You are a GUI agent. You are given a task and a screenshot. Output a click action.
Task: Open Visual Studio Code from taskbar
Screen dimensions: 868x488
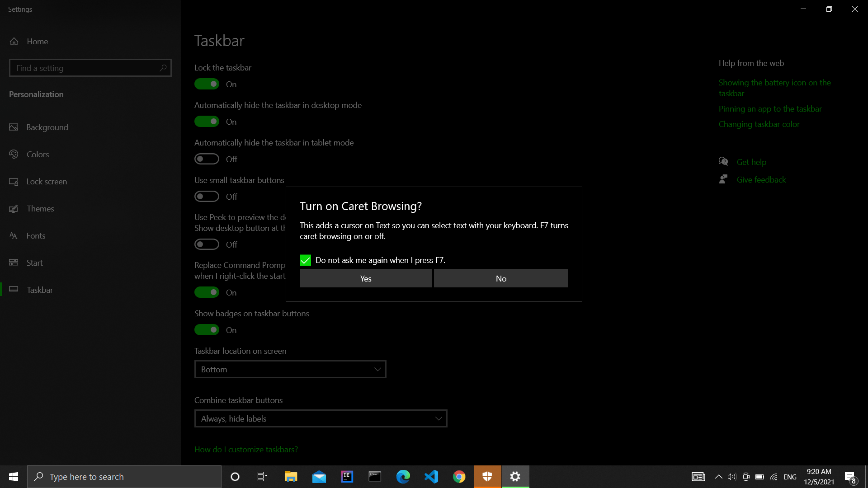tap(431, 477)
